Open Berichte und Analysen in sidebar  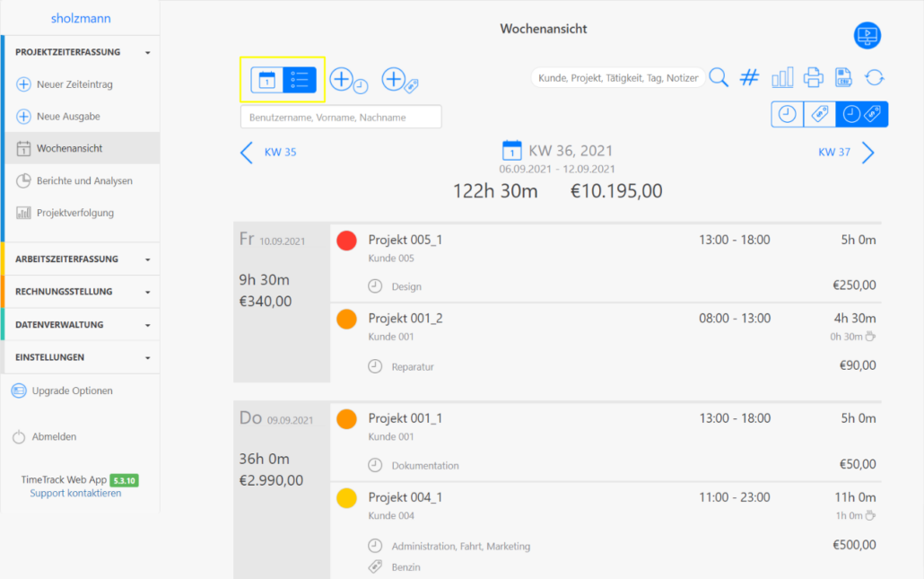point(83,181)
